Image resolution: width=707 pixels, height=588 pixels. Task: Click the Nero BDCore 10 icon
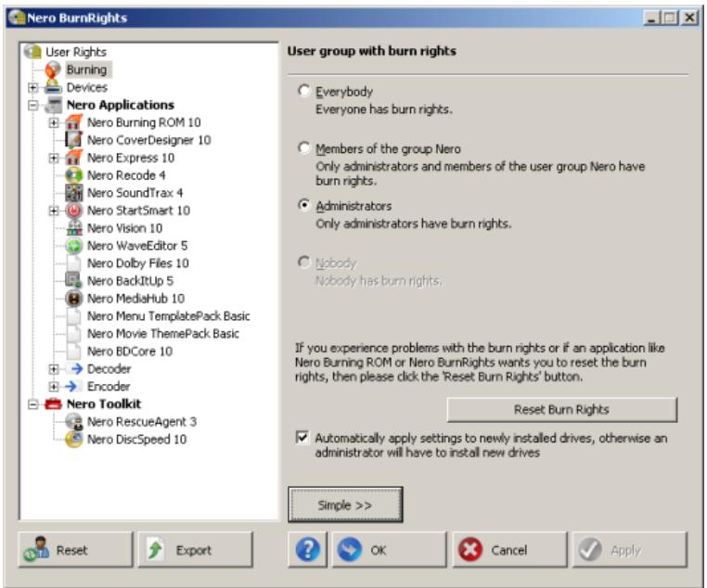tap(73, 351)
